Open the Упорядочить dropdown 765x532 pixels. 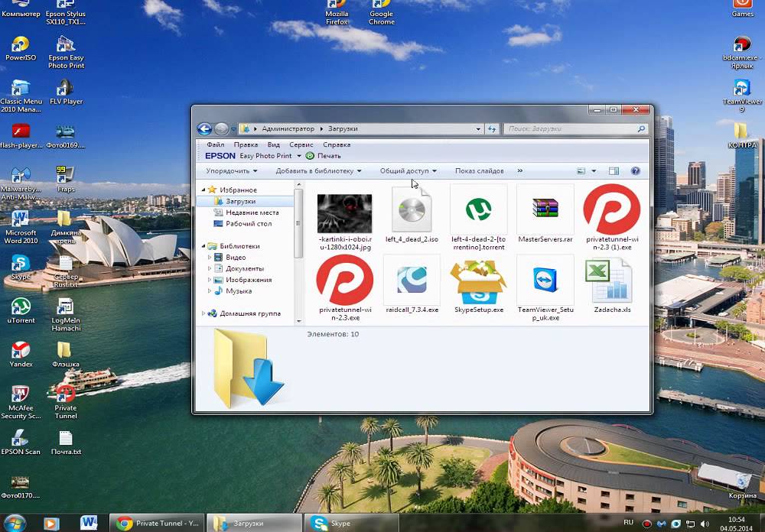pos(232,170)
